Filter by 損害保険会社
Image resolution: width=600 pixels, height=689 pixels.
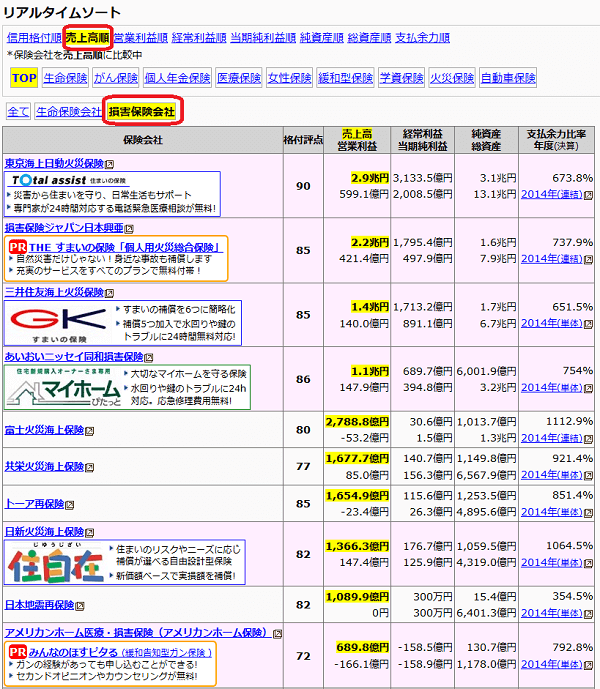pyautogui.click(x=142, y=112)
